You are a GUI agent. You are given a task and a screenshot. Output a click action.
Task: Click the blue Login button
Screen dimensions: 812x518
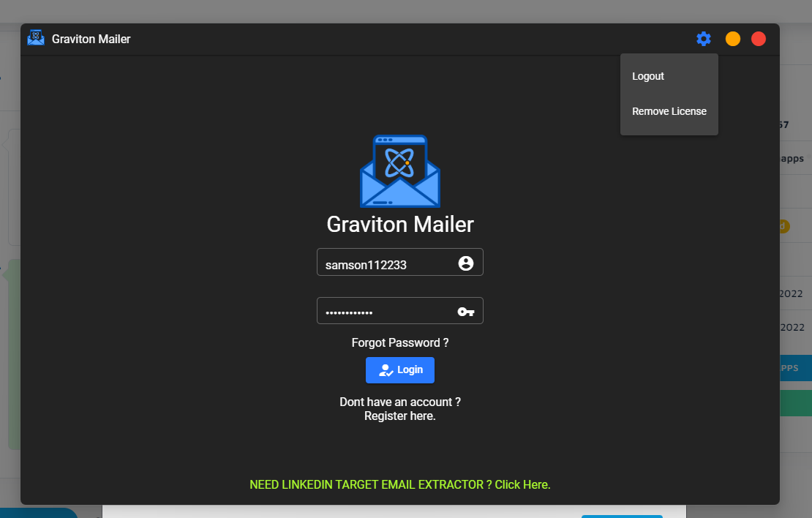(400, 370)
